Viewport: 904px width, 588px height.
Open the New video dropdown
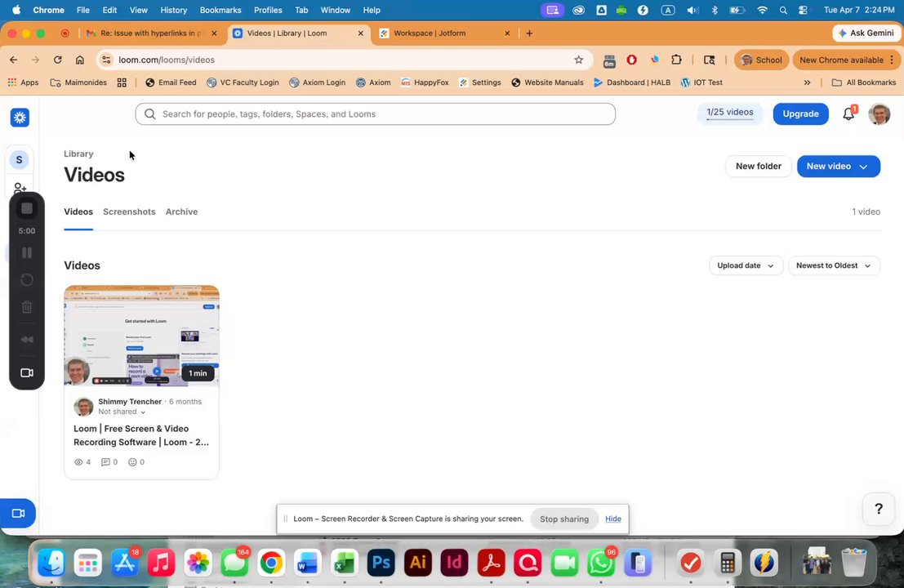[839, 166]
